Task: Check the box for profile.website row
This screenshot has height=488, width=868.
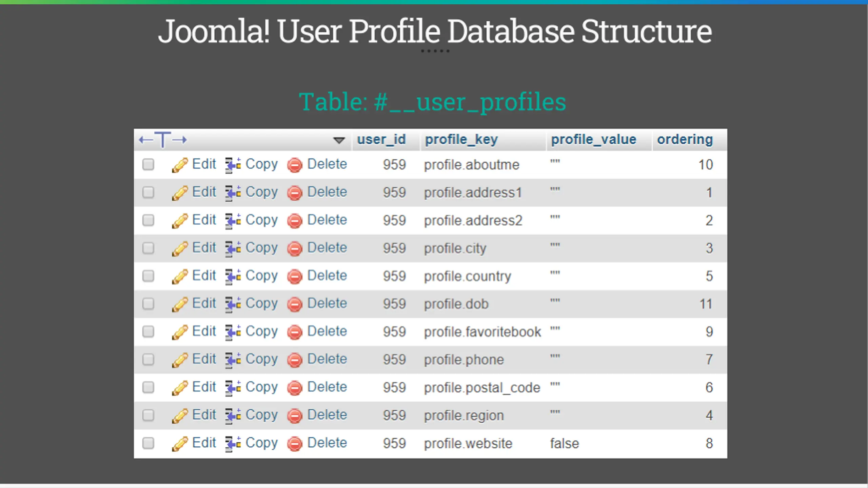Action: 148,443
